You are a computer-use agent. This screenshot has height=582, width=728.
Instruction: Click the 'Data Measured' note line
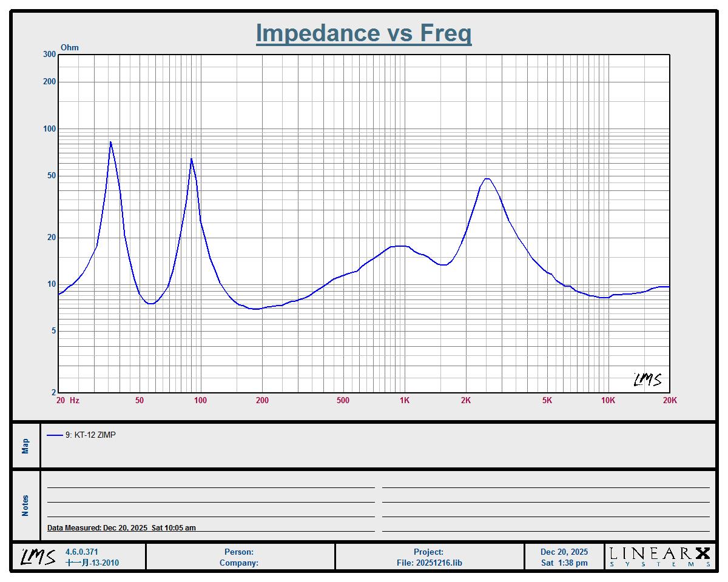coord(121,527)
